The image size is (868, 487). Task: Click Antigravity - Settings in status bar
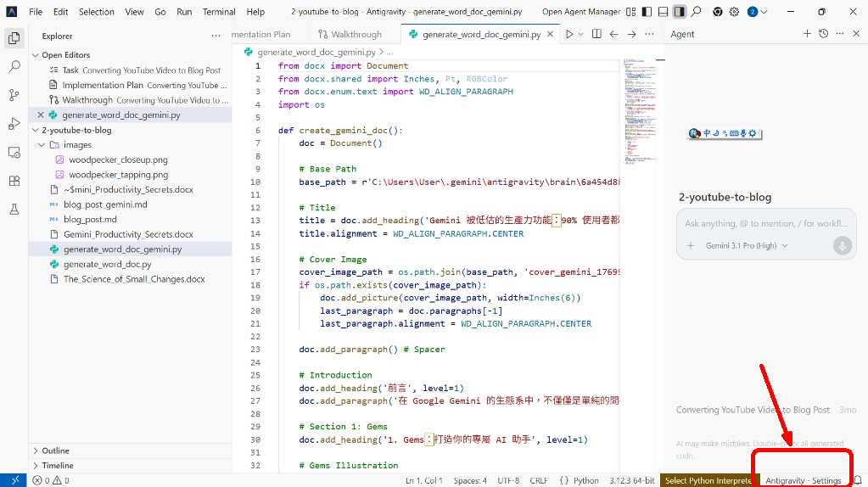click(x=803, y=480)
